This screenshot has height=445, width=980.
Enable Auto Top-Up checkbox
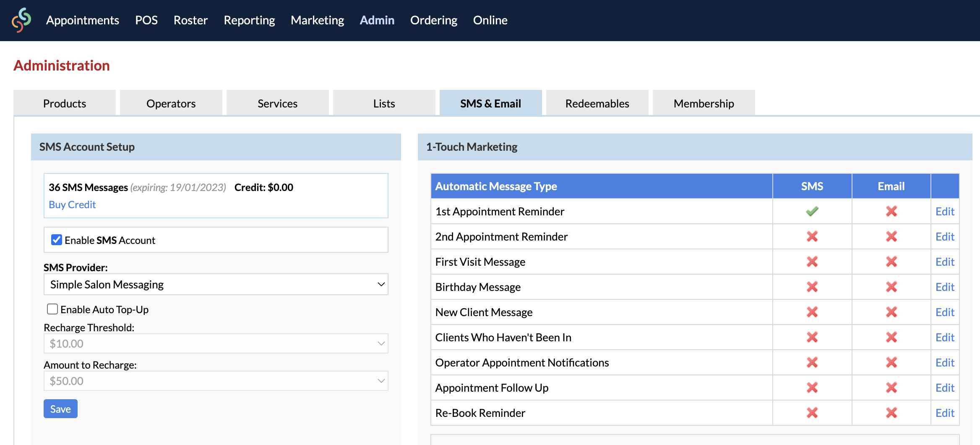point(52,309)
